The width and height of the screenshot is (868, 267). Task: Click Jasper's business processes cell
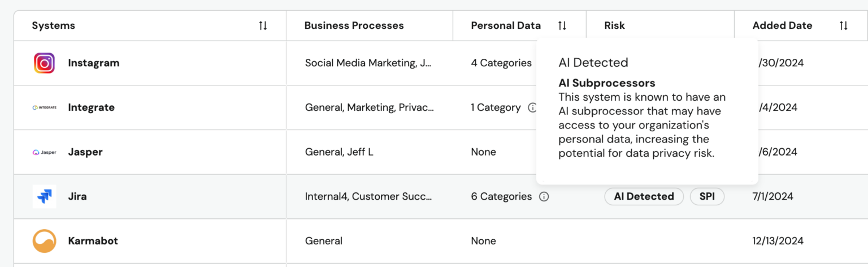pyautogui.click(x=339, y=152)
